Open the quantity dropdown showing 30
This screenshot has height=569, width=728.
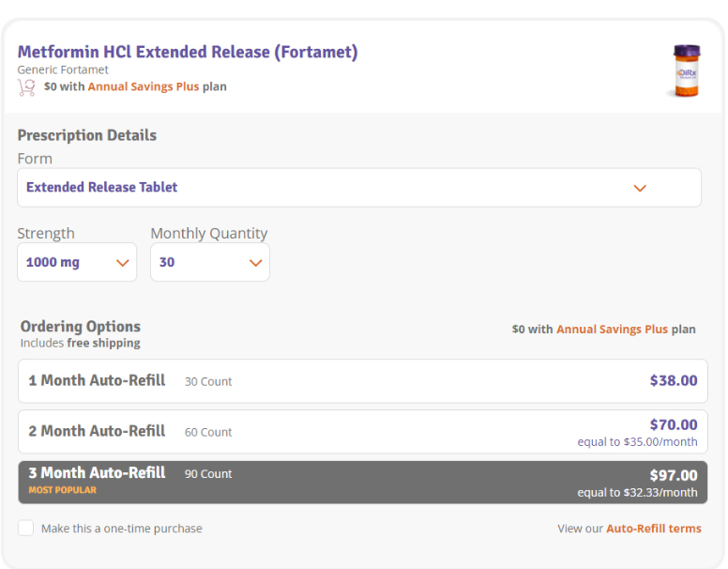pos(209,263)
